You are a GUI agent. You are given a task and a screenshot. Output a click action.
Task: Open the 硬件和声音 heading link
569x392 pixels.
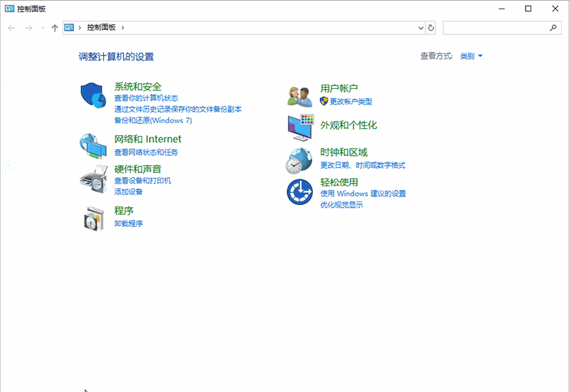pyautogui.click(x=138, y=169)
